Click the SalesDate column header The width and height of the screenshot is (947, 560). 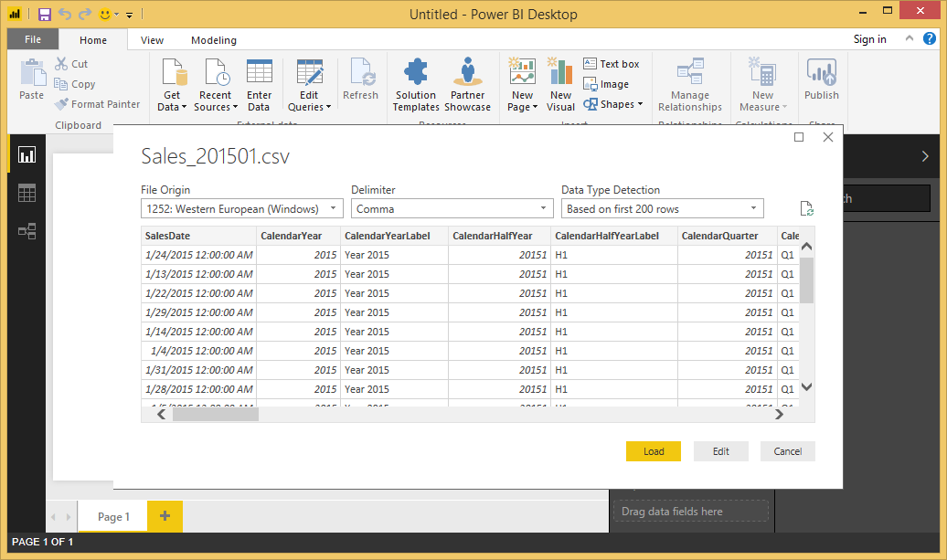click(x=198, y=236)
